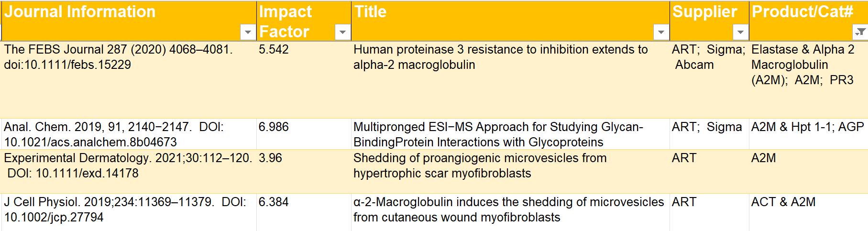868x231 pixels.
Task: Open the Journal Information filter dropdown
Action: 248,32
